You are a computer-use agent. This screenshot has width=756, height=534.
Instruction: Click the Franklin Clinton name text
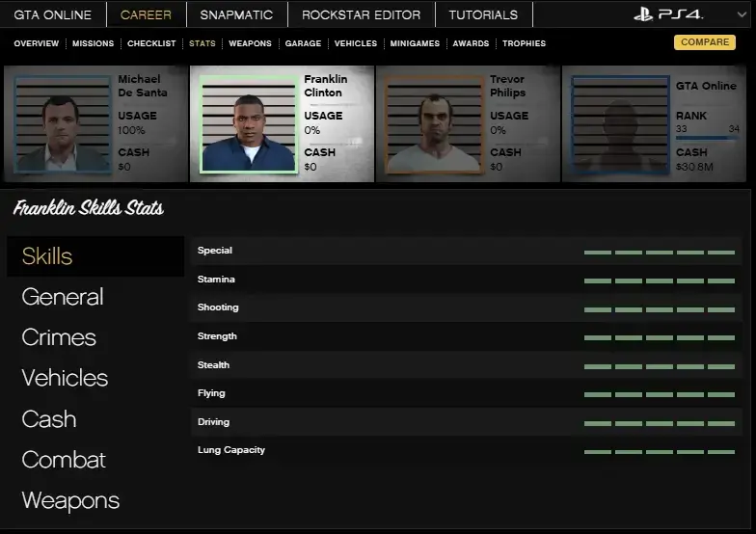pyautogui.click(x=326, y=86)
